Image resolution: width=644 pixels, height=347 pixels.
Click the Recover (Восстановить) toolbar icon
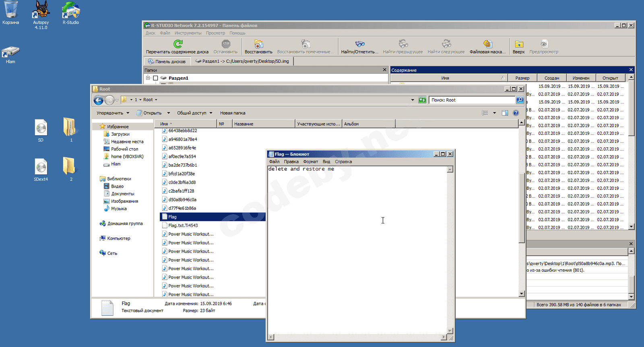(x=258, y=44)
